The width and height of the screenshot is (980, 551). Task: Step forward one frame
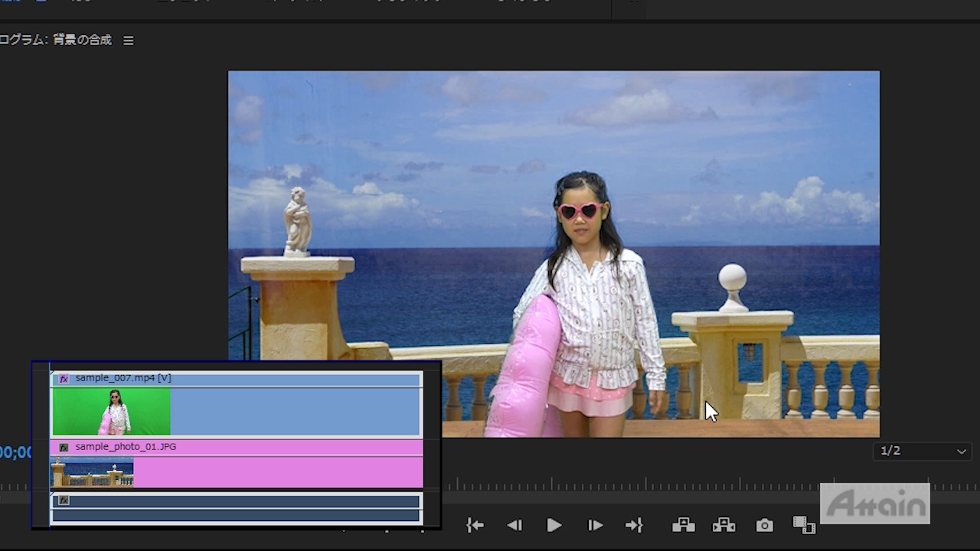(595, 525)
